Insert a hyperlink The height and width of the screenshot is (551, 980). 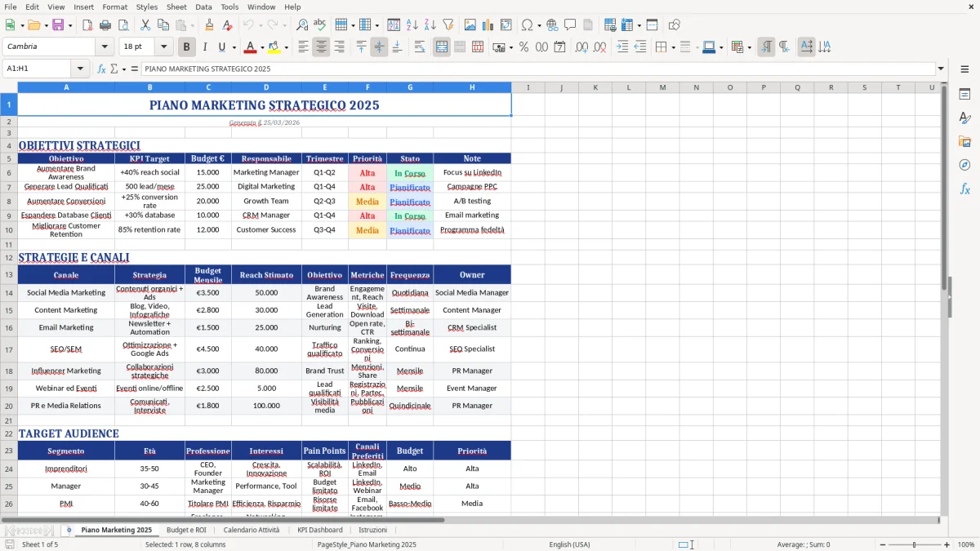pyautogui.click(x=553, y=24)
